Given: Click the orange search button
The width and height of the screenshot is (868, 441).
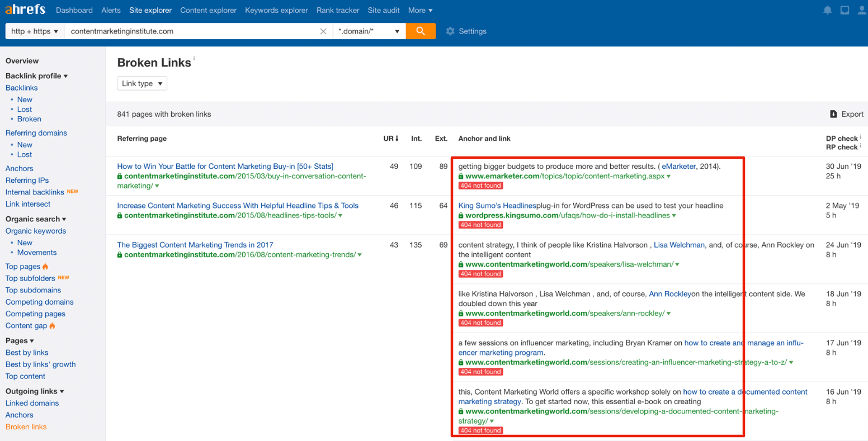Looking at the screenshot, I should pyautogui.click(x=421, y=31).
